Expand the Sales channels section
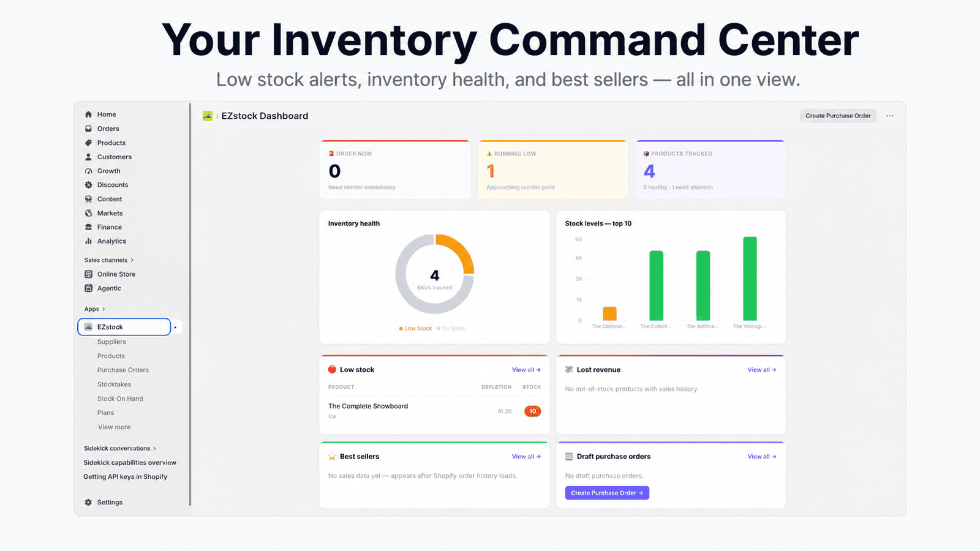Image resolution: width=980 pixels, height=551 pixels. point(109,260)
